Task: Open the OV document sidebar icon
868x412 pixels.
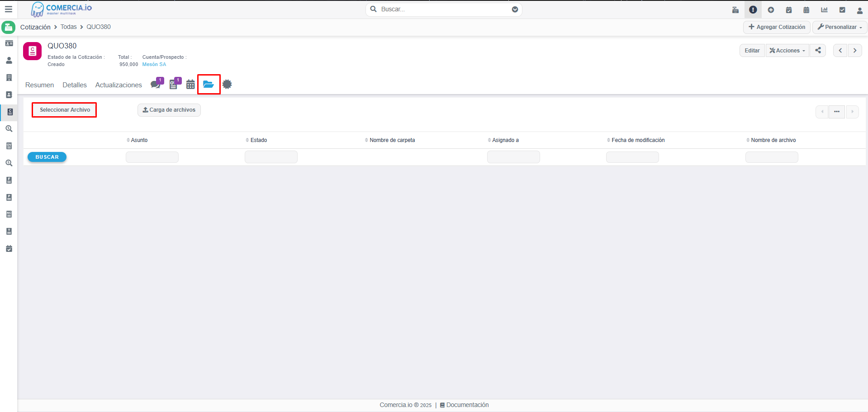Action: point(9,146)
